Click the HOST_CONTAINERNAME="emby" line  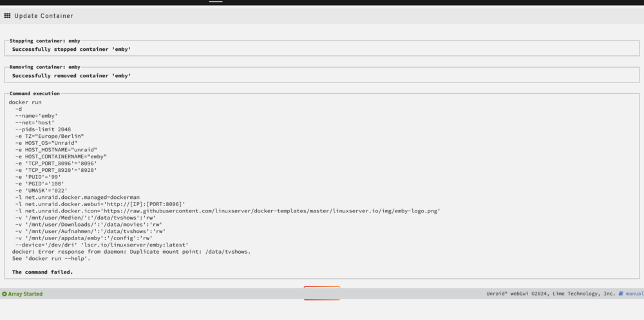(61, 156)
